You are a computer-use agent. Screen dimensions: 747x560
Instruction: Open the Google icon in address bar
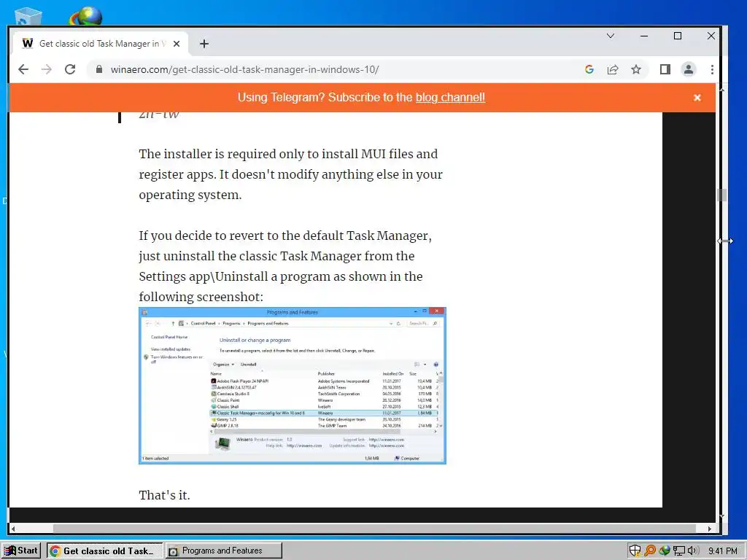[x=589, y=69]
